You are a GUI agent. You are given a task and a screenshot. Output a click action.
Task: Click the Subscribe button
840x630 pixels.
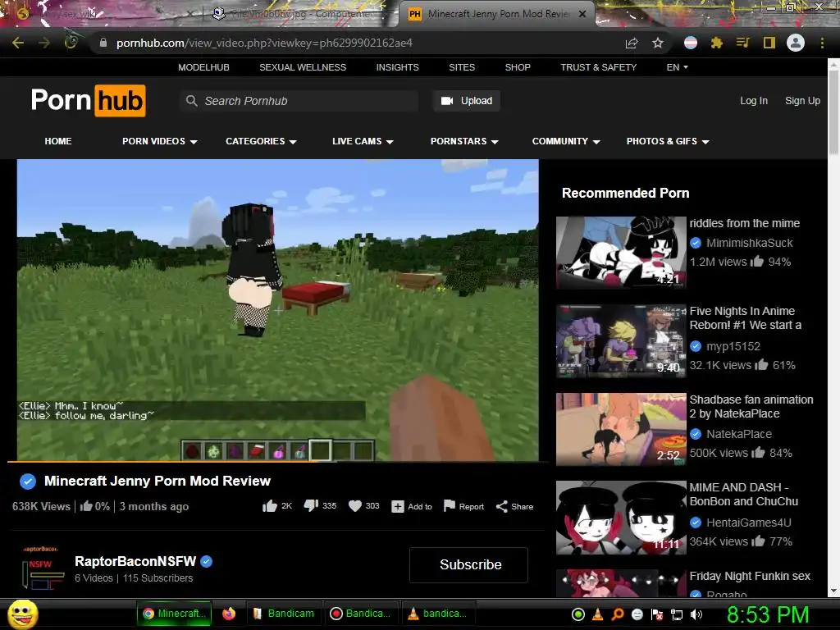pyautogui.click(x=468, y=564)
